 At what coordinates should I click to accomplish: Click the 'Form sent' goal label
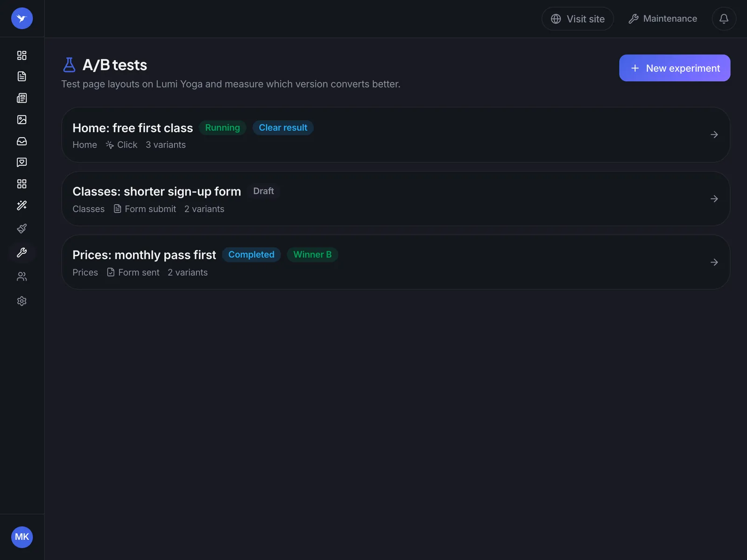(x=133, y=273)
